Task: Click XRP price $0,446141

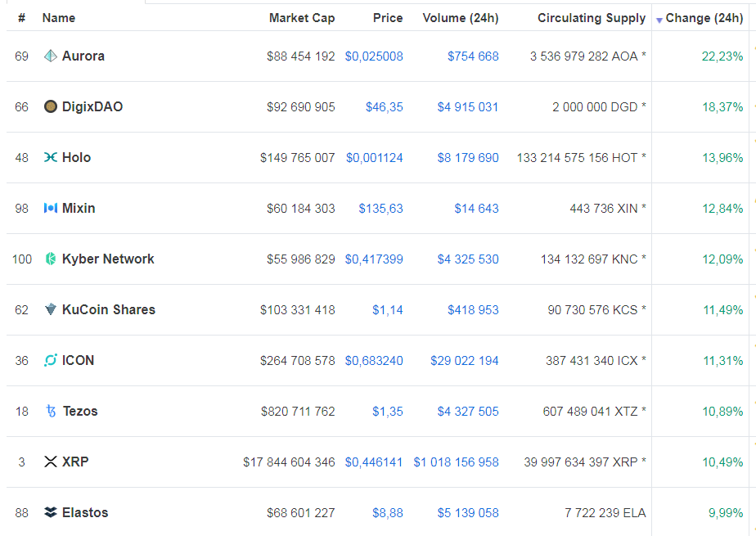Action: (374, 462)
